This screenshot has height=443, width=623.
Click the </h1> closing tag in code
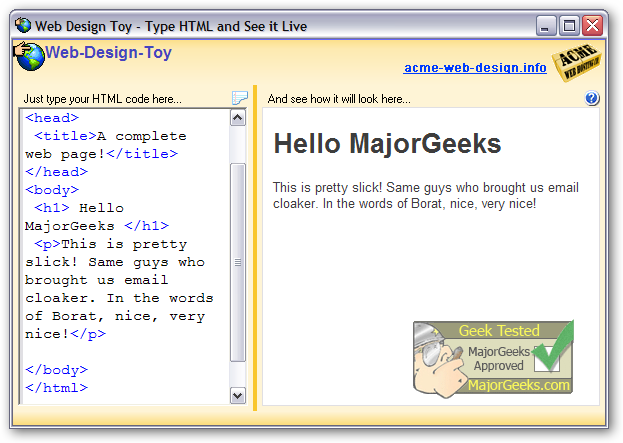[x=147, y=226]
